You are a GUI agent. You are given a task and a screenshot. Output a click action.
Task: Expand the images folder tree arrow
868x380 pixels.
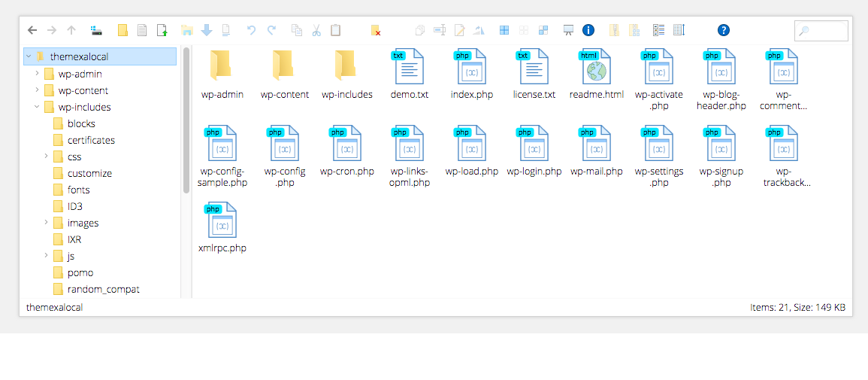[x=47, y=223]
